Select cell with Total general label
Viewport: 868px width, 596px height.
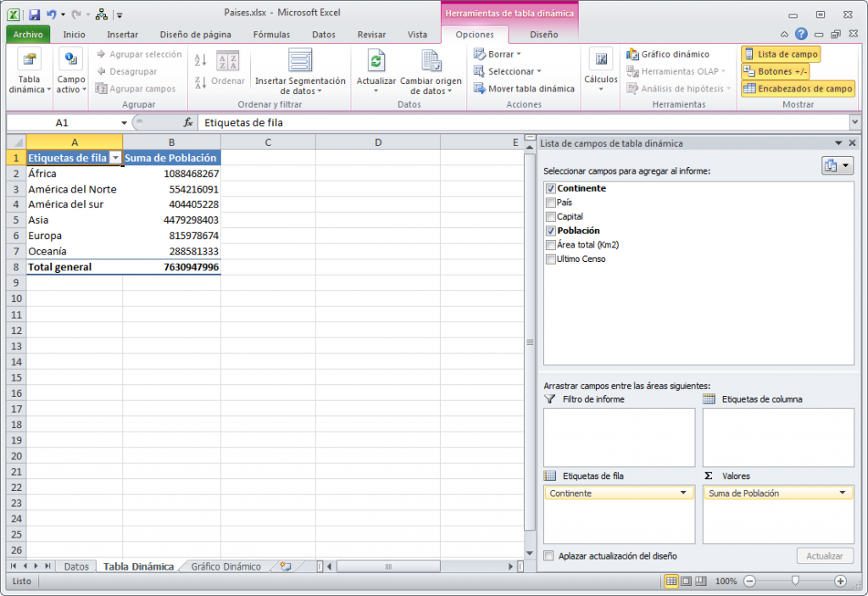coord(75,267)
